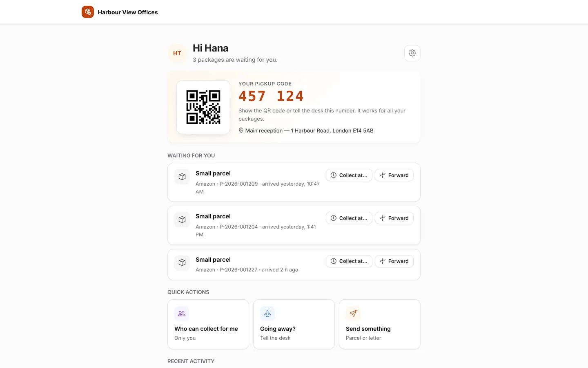Schedule collection for parcel P-2026-001227

[349, 261]
